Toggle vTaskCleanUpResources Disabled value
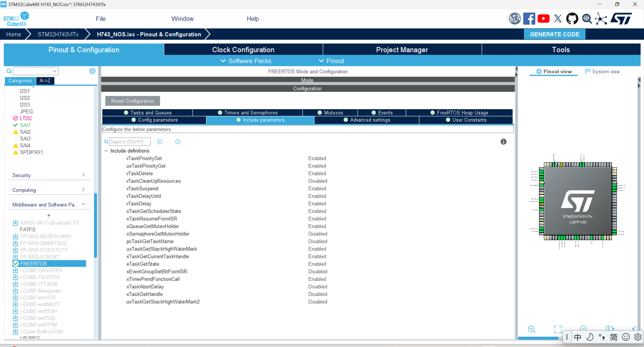Viewport: 644px width, 347px height. pyautogui.click(x=318, y=181)
